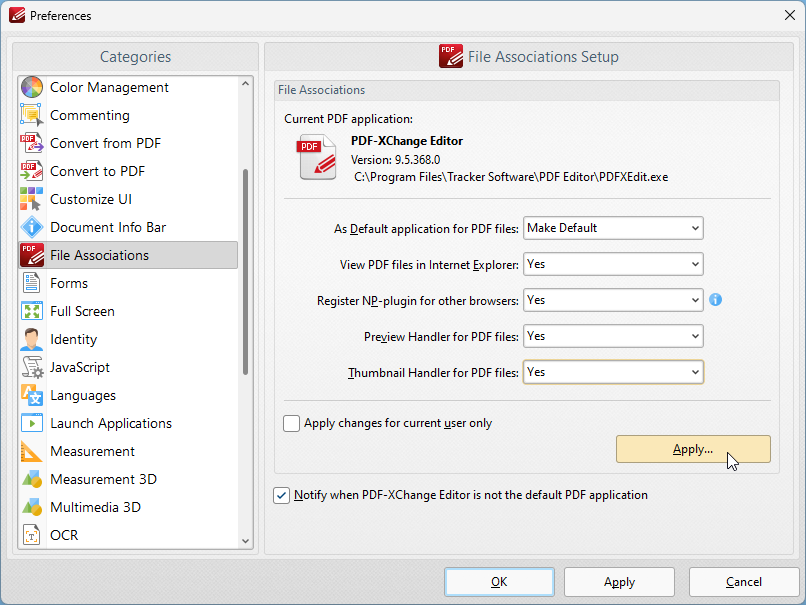Viewport: 806px width, 605px height.
Task: Click the bottom Apply button
Action: 619,582
